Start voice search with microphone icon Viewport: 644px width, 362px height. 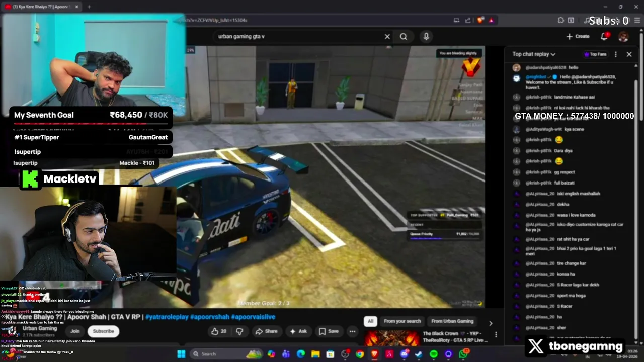click(x=426, y=36)
